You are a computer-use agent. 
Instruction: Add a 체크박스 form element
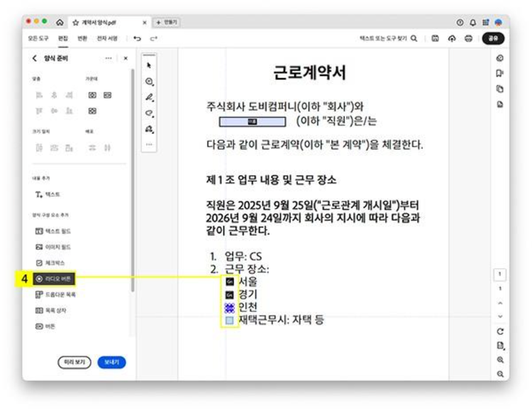[50, 262]
